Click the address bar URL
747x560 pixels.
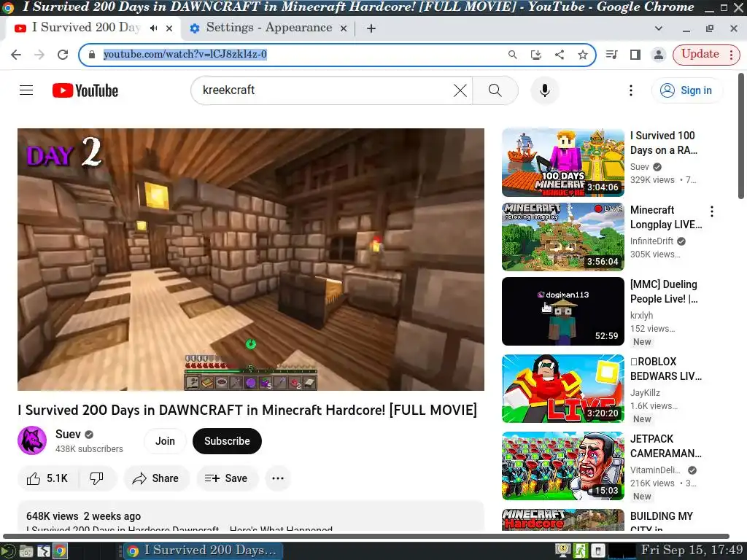[x=185, y=54]
